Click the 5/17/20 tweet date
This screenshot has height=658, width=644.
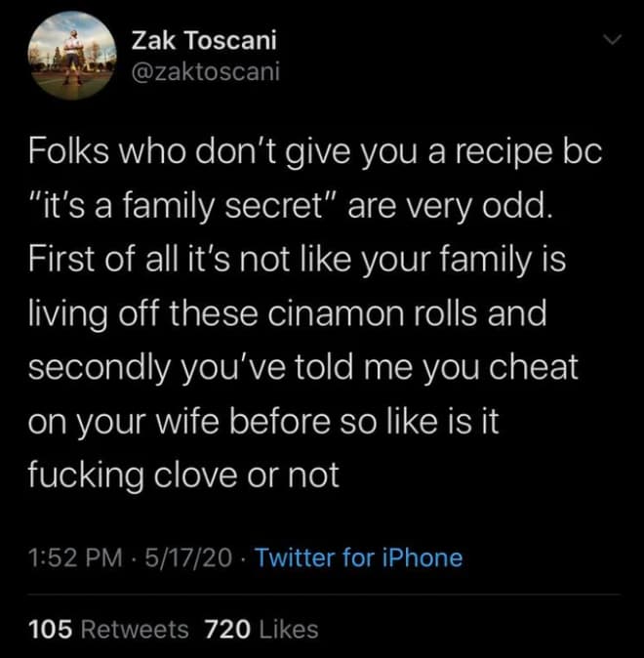pos(187,557)
